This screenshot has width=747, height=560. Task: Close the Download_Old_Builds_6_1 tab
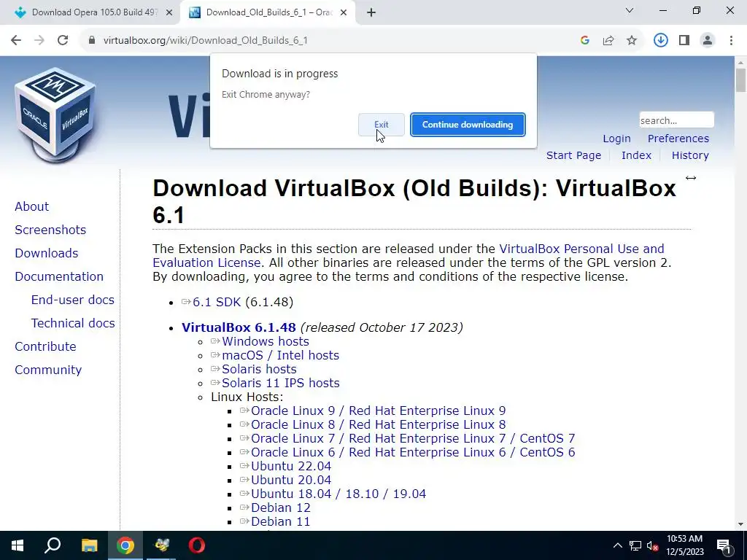coord(344,13)
